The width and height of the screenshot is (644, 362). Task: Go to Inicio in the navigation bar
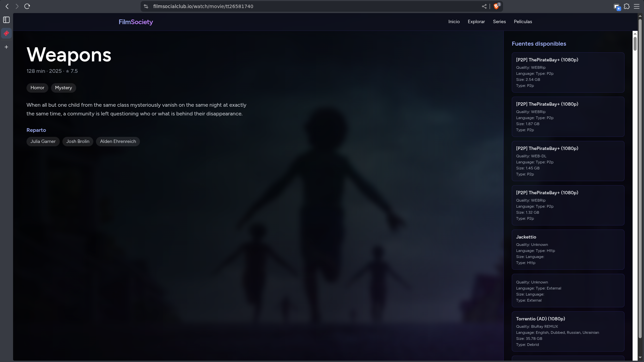[x=454, y=22]
